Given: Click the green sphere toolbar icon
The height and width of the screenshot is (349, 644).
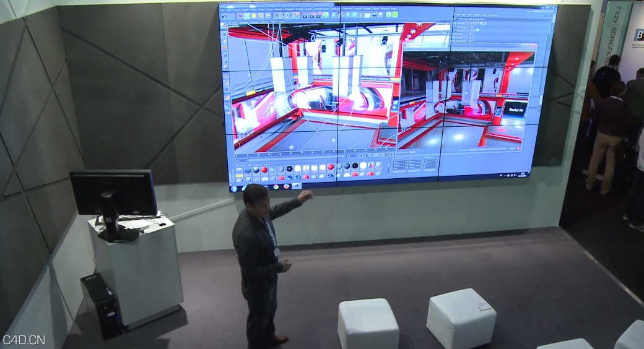Looking at the screenshot, I should click(x=395, y=14).
